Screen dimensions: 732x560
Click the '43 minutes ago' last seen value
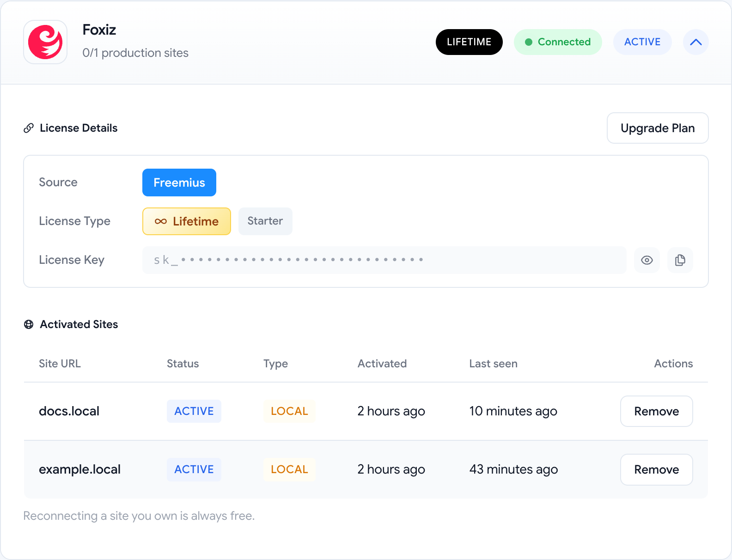point(514,469)
